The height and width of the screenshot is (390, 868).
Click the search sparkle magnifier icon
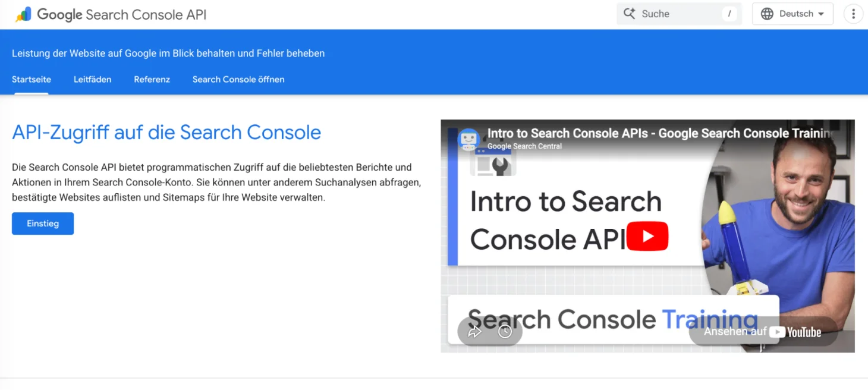pos(629,14)
